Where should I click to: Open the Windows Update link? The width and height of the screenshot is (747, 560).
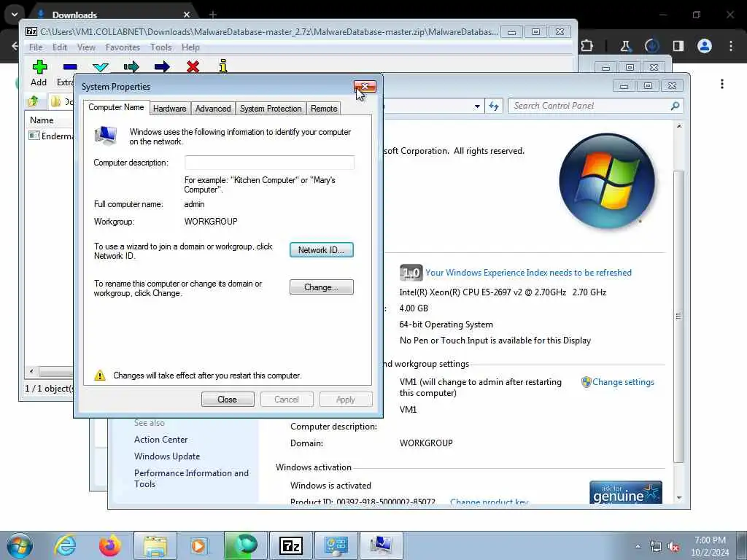167,456
